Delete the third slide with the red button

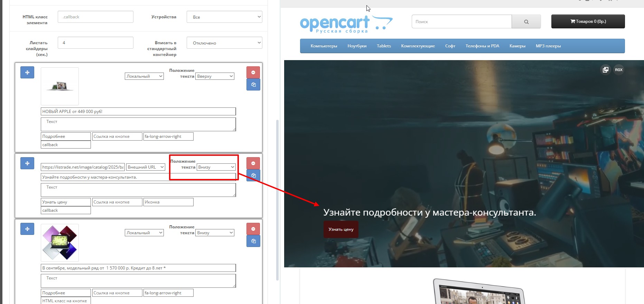pos(253,229)
